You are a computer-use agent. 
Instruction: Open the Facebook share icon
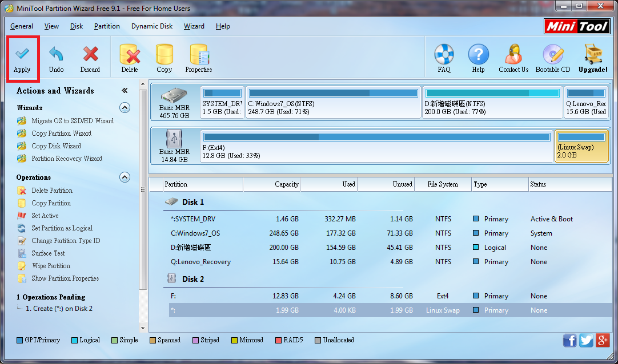[x=569, y=341]
